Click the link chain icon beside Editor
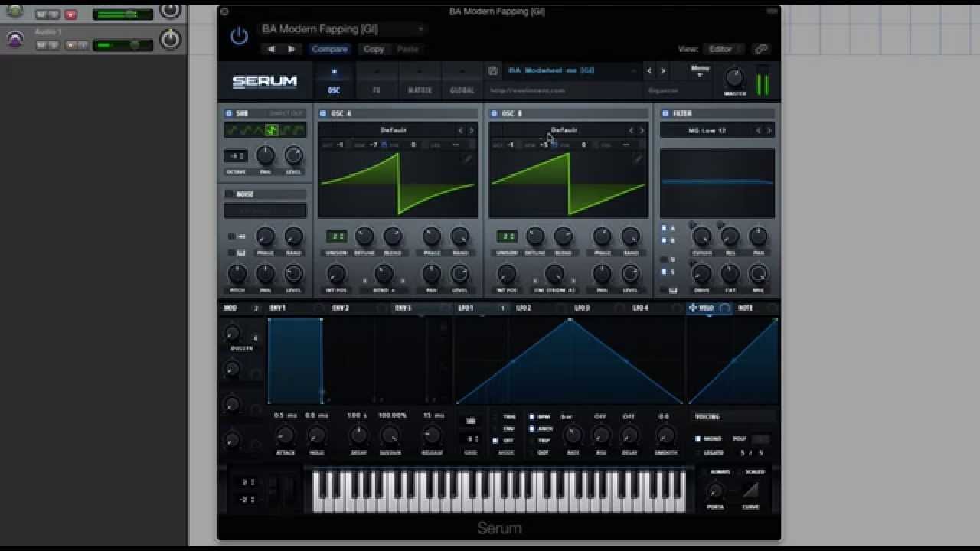 click(x=760, y=49)
